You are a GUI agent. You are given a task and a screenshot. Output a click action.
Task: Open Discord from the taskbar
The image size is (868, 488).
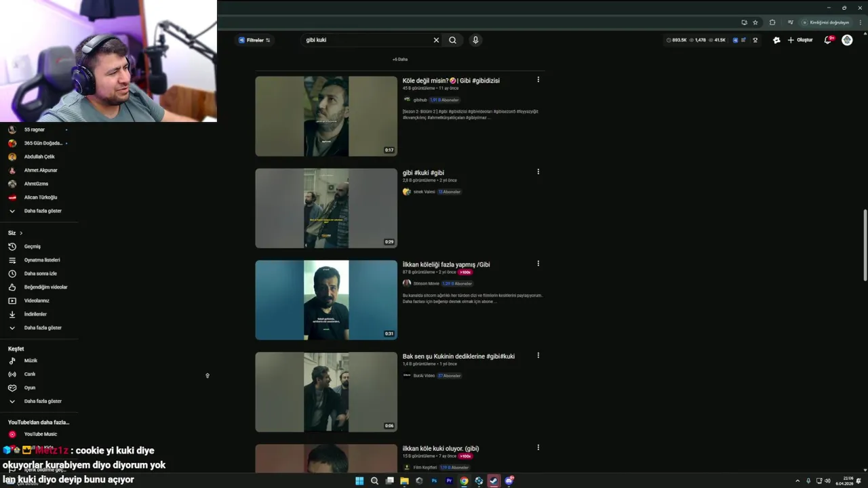509,481
